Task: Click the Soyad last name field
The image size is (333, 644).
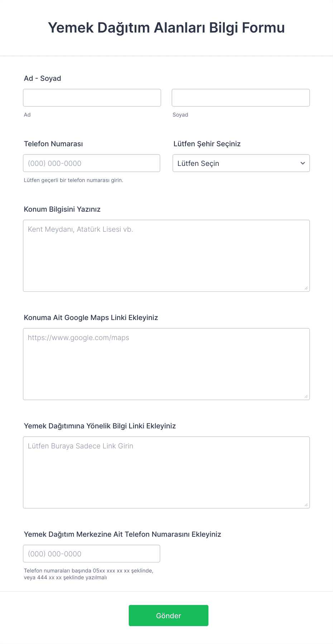Action: [241, 98]
